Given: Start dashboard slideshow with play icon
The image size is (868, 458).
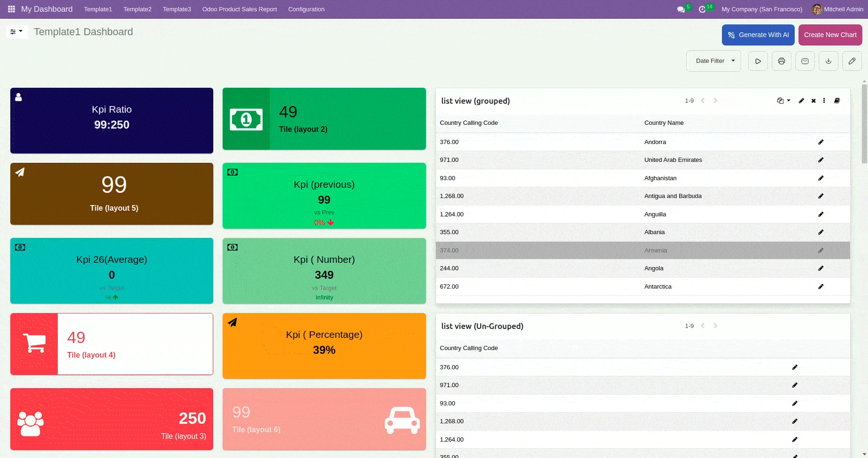Looking at the screenshot, I should [758, 61].
